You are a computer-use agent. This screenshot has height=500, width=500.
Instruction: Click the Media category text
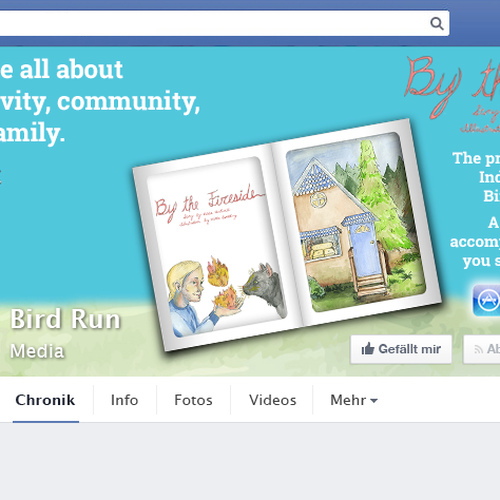coord(37,351)
